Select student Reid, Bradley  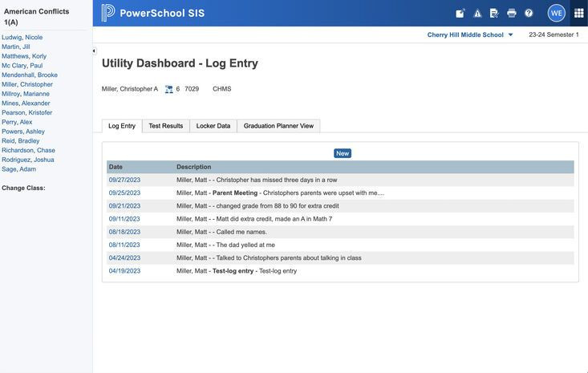click(x=21, y=141)
